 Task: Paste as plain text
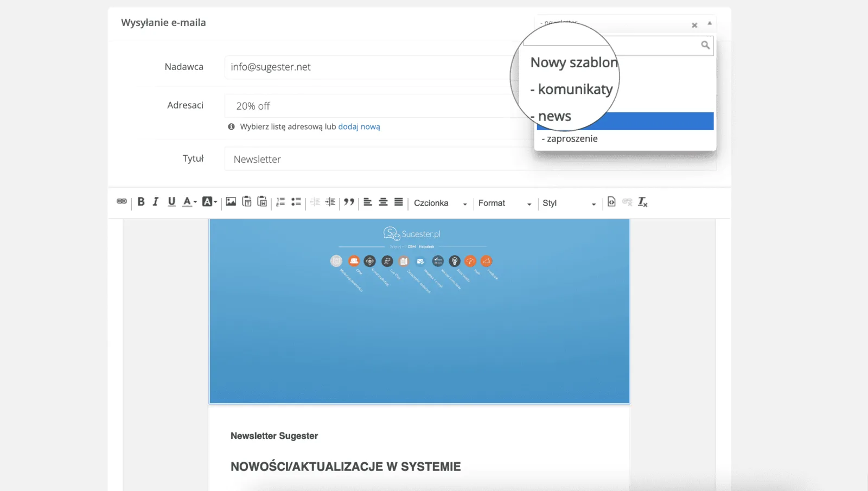click(246, 202)
